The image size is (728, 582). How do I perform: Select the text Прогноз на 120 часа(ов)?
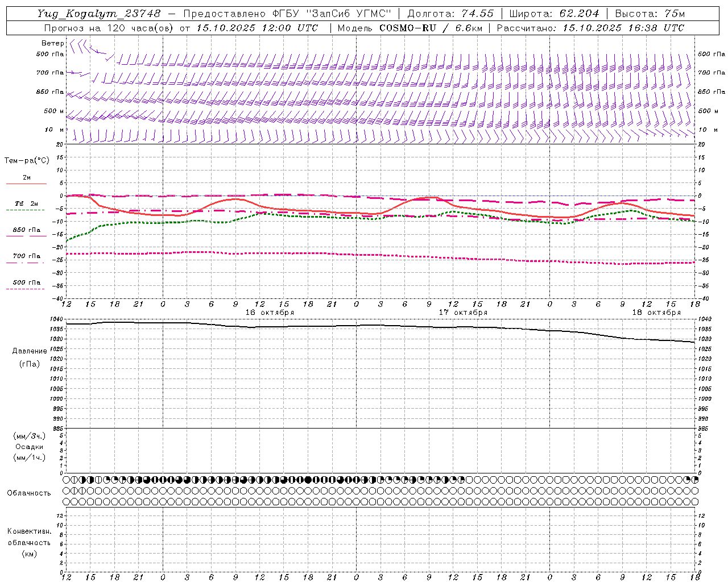[109, 28]
